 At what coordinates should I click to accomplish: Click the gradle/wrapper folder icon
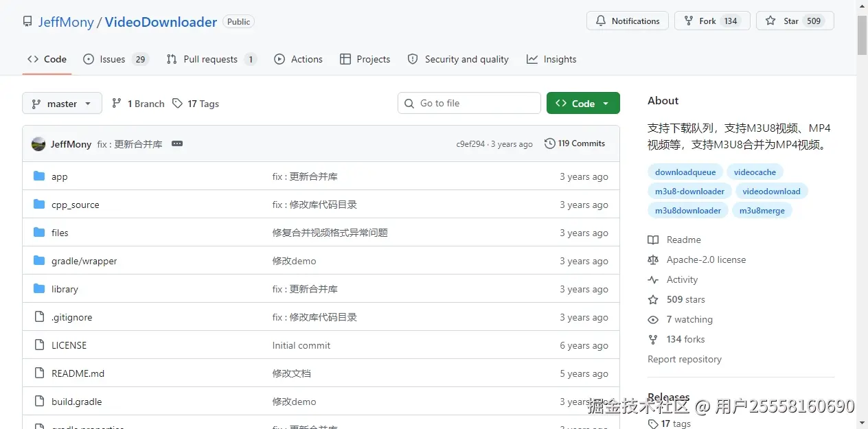tap(39, 261)
